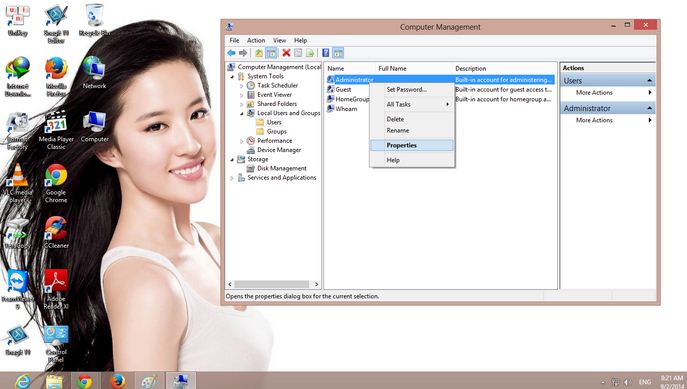Select the Groups folder in the tree

tap(272, 131)
